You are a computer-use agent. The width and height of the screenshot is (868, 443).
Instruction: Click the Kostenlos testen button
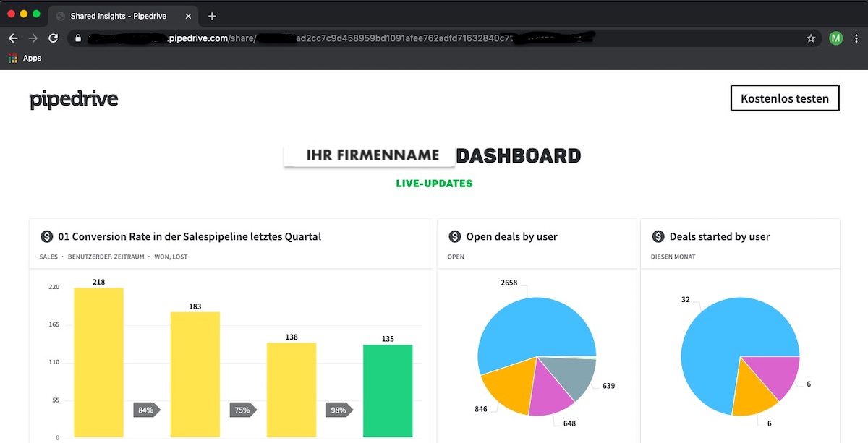(785, 98)
